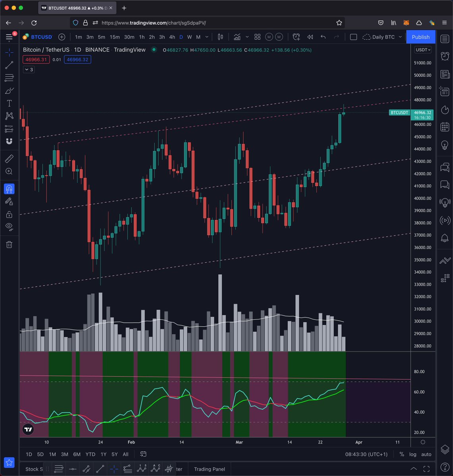
Task: Publish the chart idea
Action: 420,37
